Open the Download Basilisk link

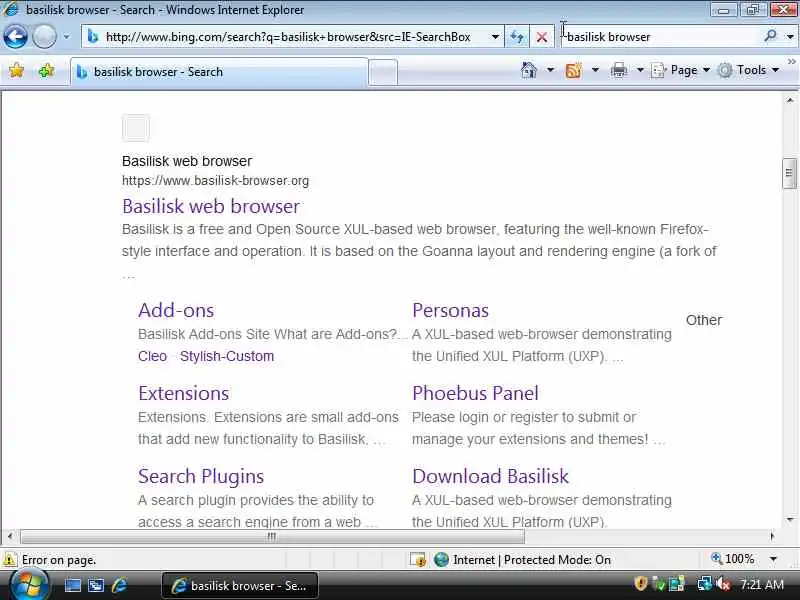[x=490, y=477]
